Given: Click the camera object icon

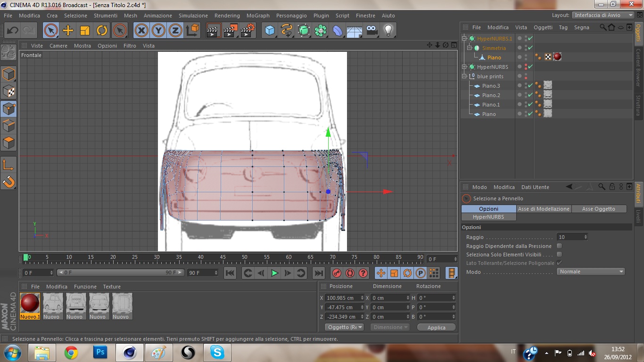Looking at the screenshot, I should pos(372,31).
